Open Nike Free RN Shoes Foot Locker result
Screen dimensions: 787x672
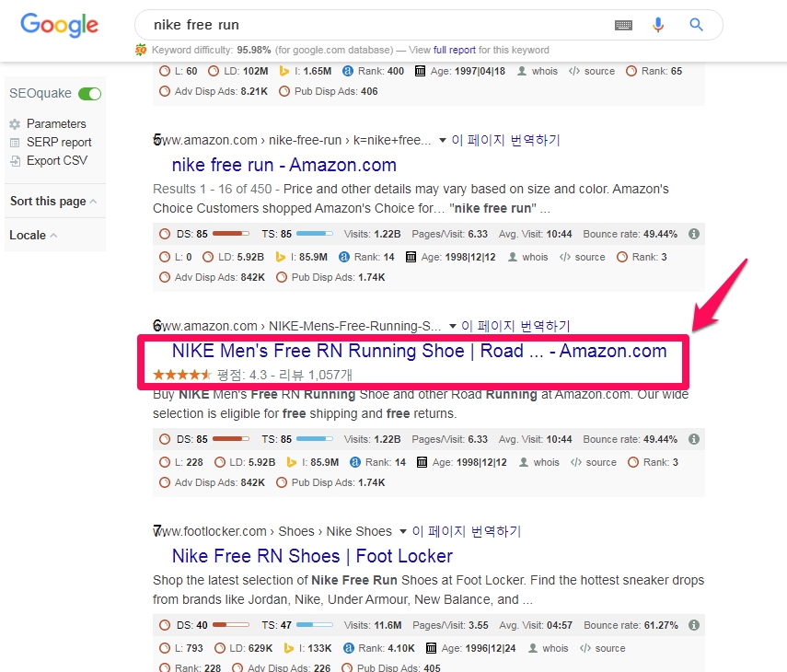[x=312, y=556]
